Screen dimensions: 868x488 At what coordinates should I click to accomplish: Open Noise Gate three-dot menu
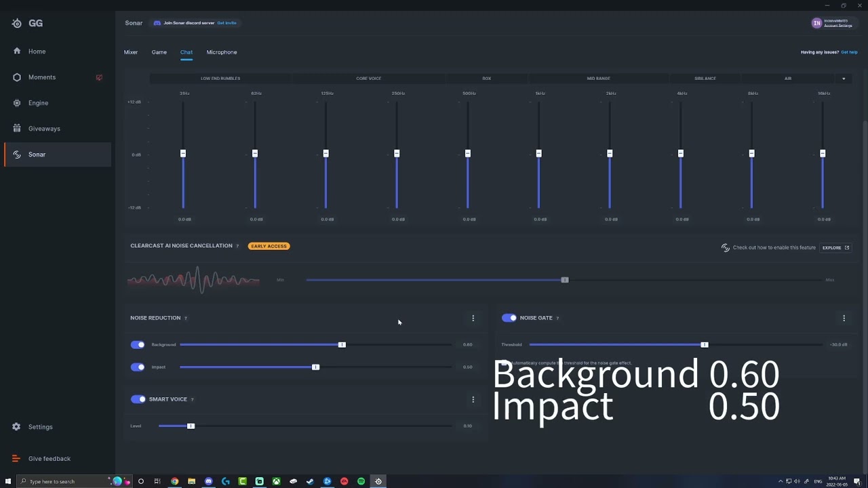(x=844, y=318)
